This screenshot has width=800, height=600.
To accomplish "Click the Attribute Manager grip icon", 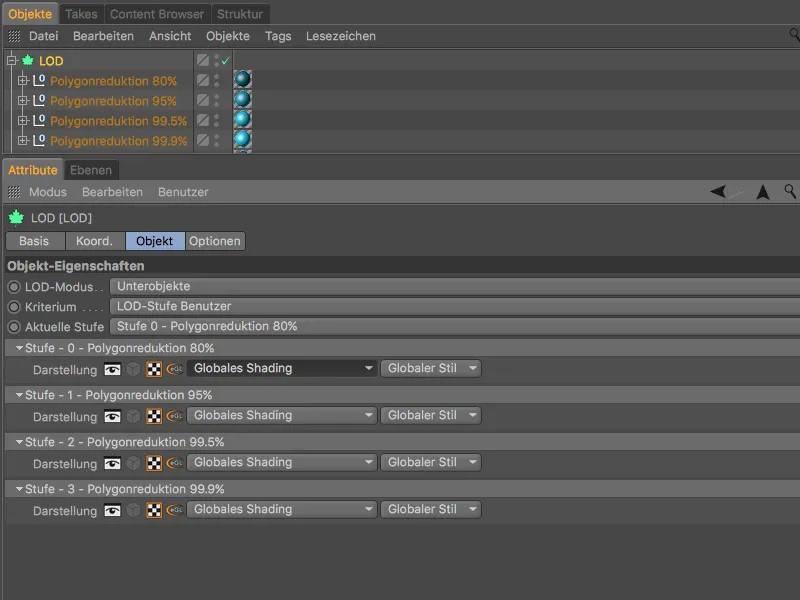I will click(14, 192).
